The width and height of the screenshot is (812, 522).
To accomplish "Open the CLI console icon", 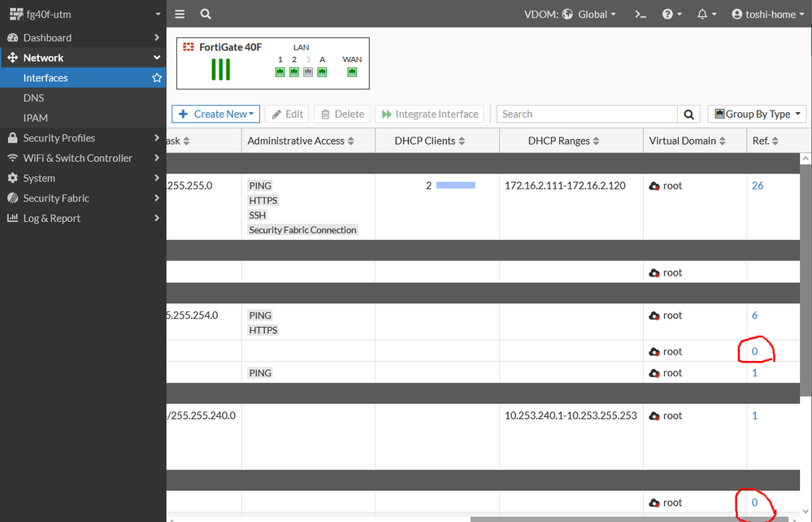I will [x=640, y=15].
